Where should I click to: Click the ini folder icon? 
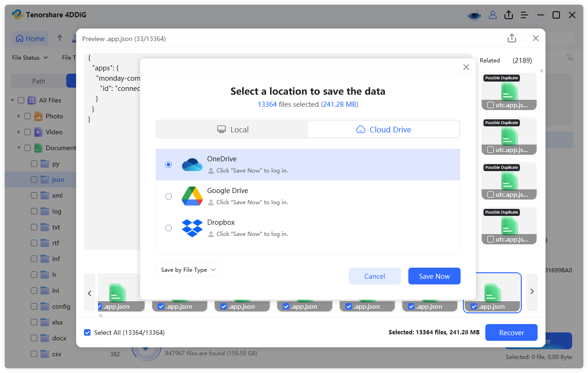[45, 290]
